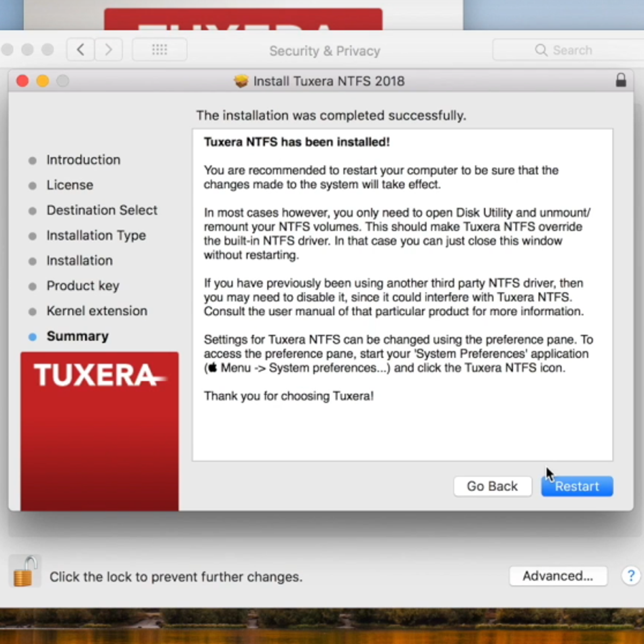The width and height of the screenshot is (644, 644).
Task: Click the Security & Privacy window title
Action: click(325, 51)
